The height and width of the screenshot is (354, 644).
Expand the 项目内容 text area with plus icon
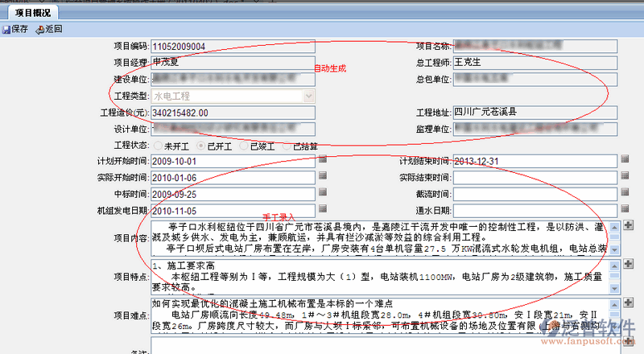[x=628, y=225]
